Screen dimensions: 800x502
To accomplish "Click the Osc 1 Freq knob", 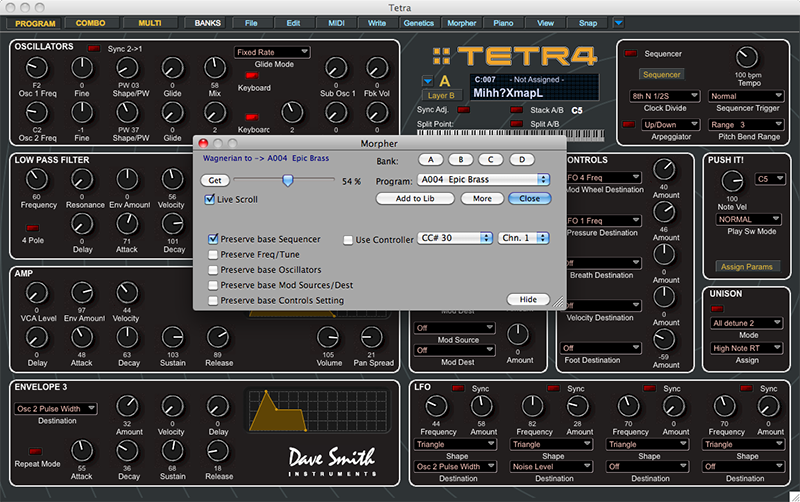I will (x=35, y=68).
